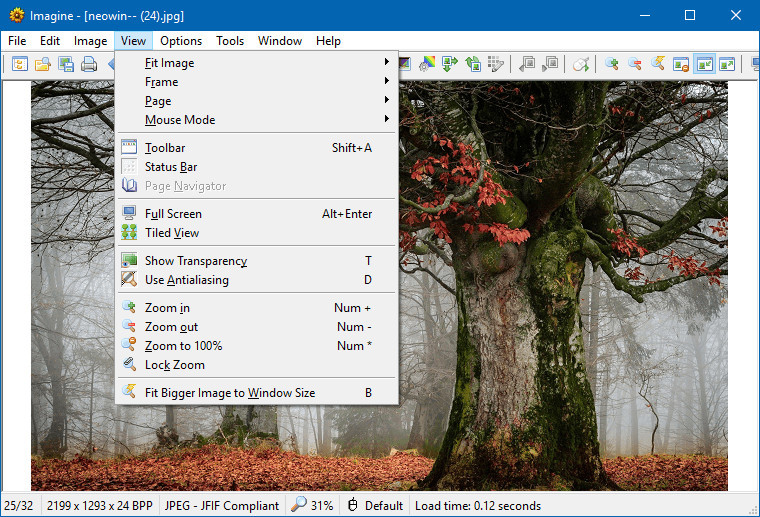Click the 25/32 image counter

[x=18, y=506]
